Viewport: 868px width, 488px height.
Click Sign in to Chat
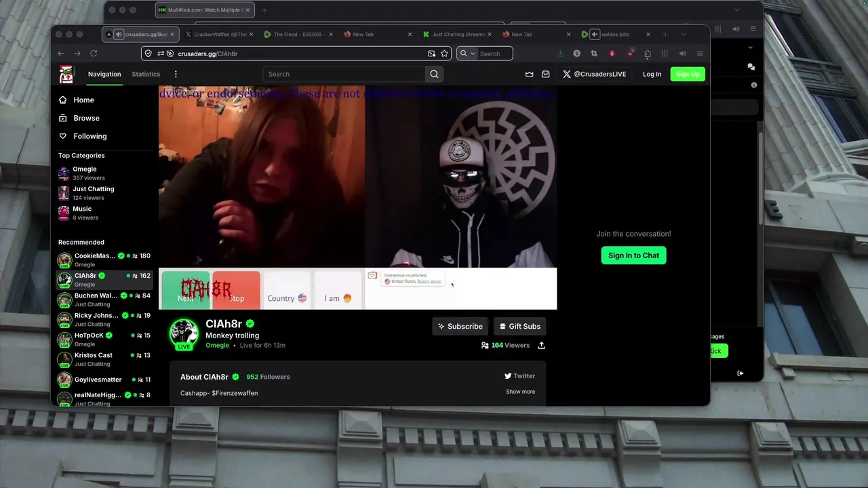[x=633, y=256]
